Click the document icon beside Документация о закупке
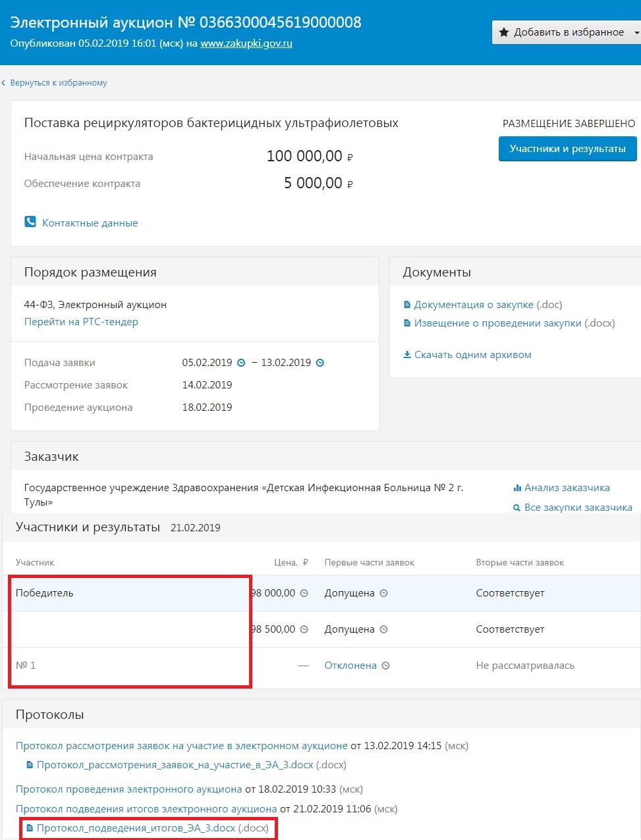Image resolution: width=641 pixels, height=840 pixels. [407, 305]
